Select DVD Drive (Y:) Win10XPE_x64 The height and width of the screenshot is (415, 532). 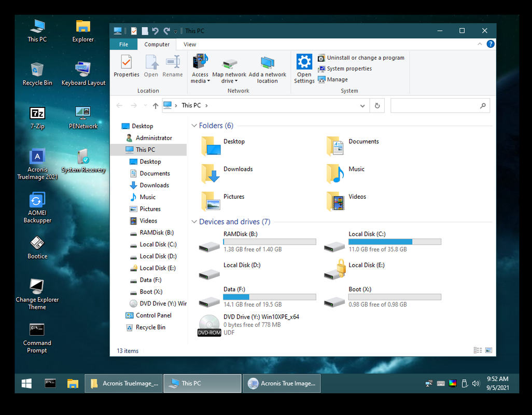click(249, 325)
